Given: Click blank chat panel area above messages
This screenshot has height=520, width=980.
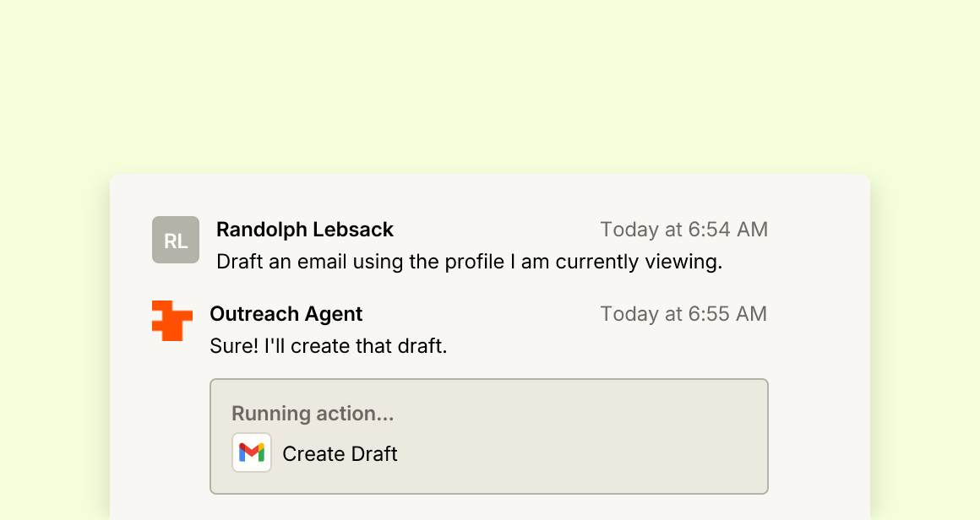Looking at the screenshot, I should click(489, 194).
